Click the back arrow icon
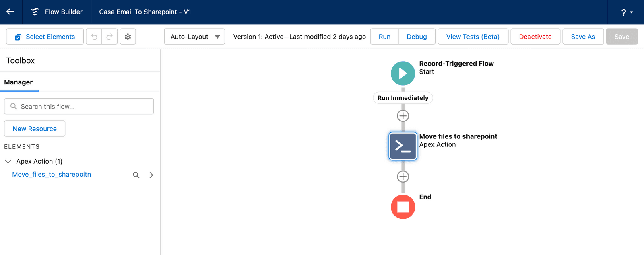Screen dimensions: 644x255 point(10,12)
